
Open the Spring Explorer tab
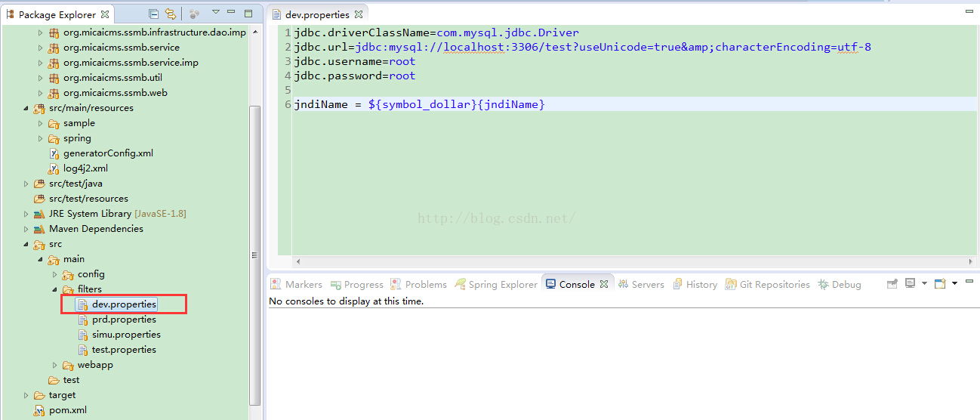tap(496, 285)
